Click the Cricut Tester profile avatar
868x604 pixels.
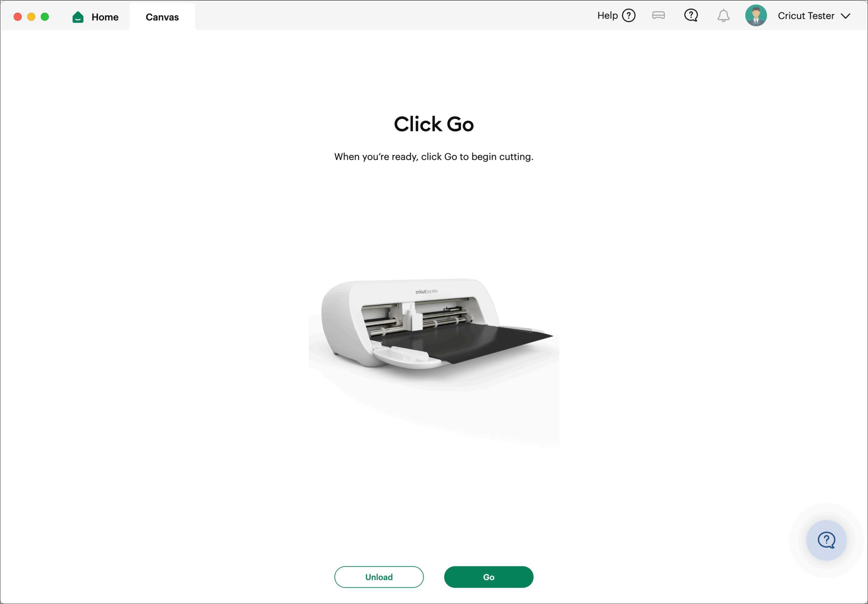coord(756,15)
